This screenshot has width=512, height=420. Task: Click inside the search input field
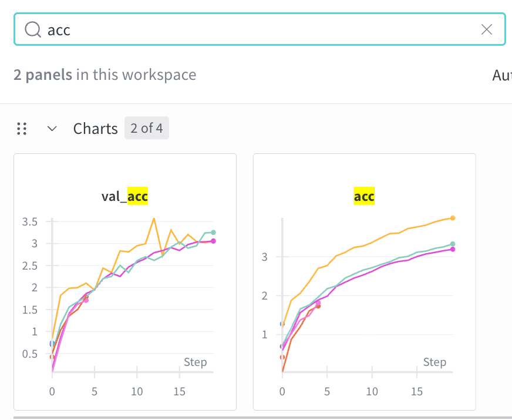click(x=176, y=29)
